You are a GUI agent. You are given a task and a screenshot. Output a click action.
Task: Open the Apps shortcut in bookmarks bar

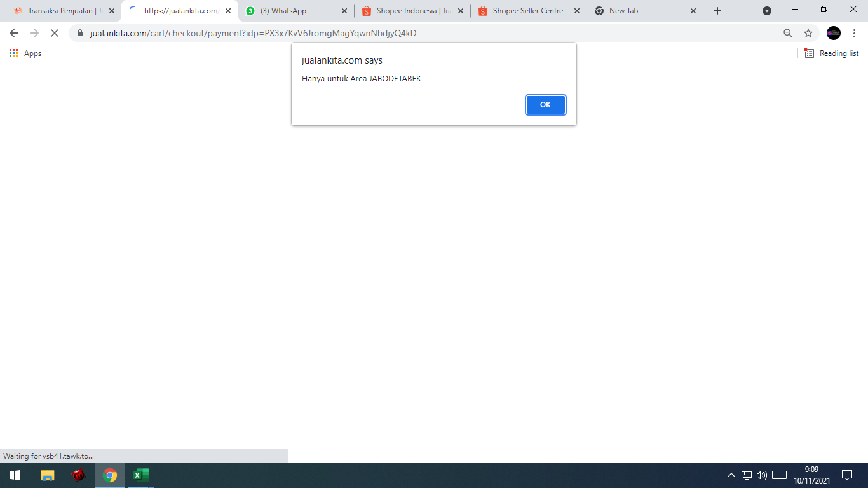[25, 53]
